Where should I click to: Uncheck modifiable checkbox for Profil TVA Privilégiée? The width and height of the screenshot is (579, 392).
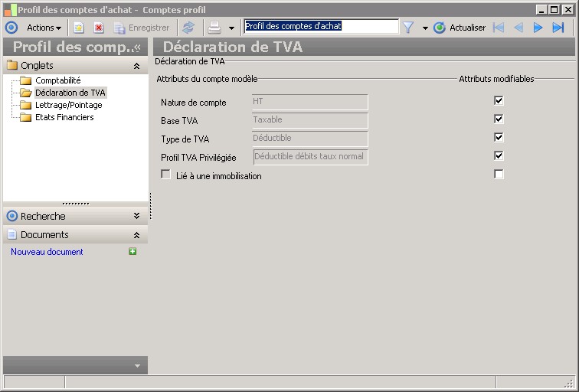(499, 155)
